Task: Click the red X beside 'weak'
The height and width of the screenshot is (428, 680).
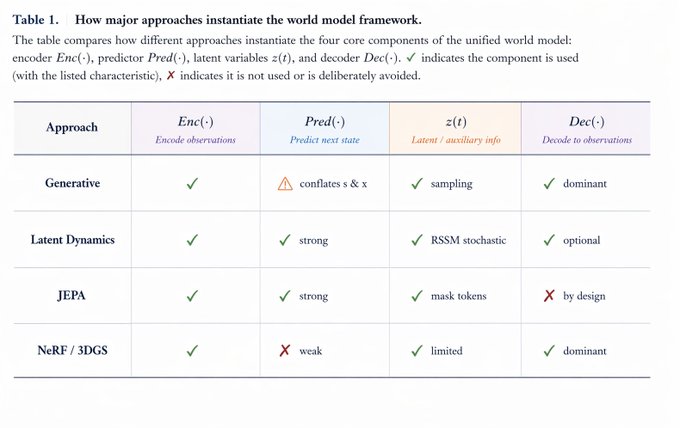Action: (284, 350)
